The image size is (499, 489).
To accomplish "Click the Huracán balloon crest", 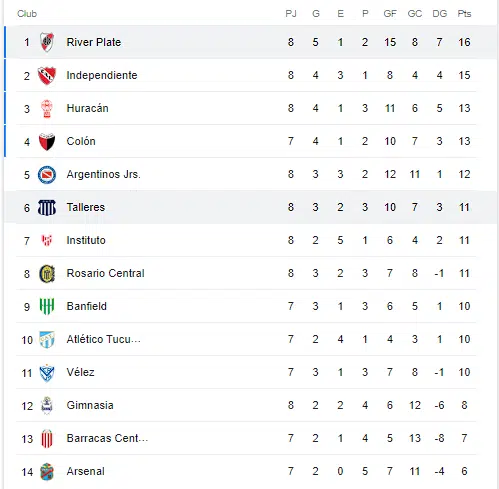I will [47, 108].
